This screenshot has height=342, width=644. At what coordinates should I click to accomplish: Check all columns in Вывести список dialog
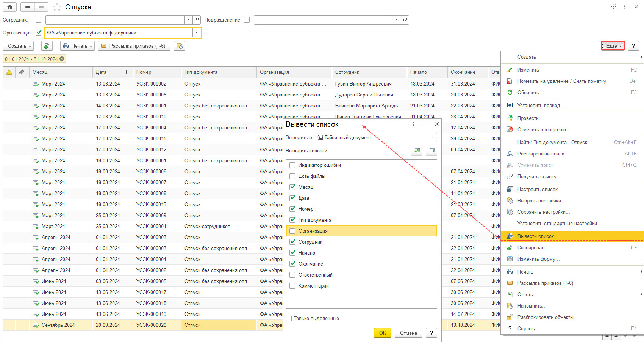click(x=417, y=151)
